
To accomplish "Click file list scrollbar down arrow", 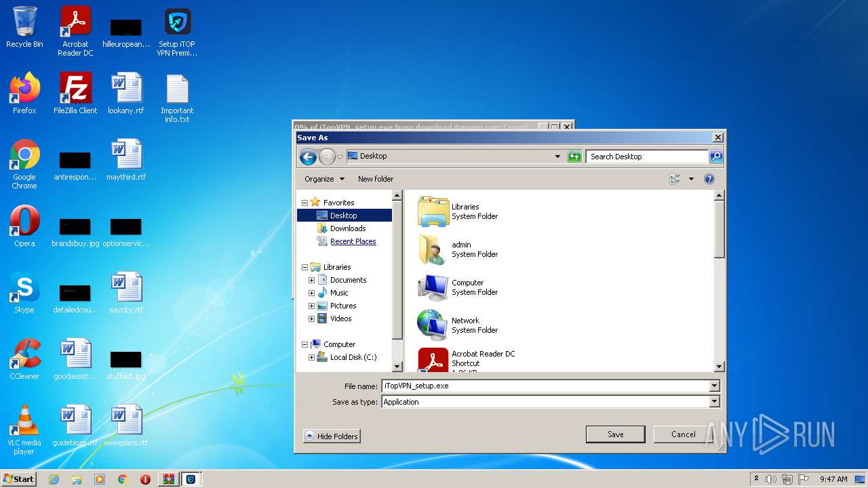I will (719, 367).
